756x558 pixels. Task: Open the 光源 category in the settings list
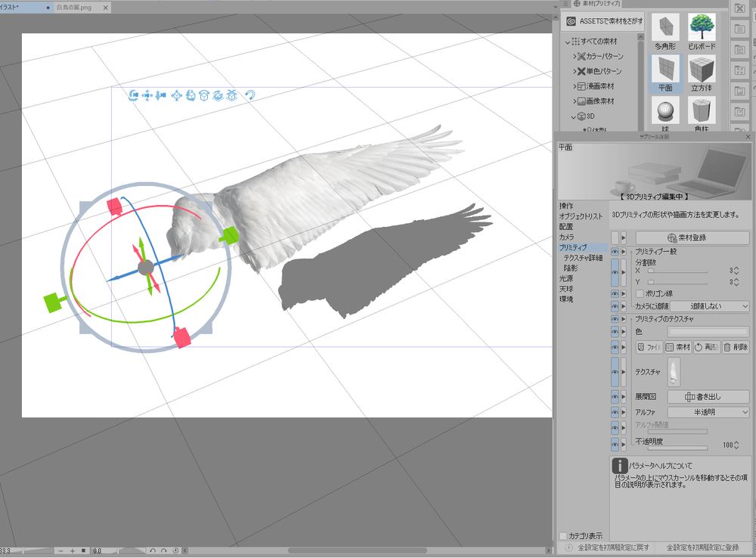[x=566, y=278]
